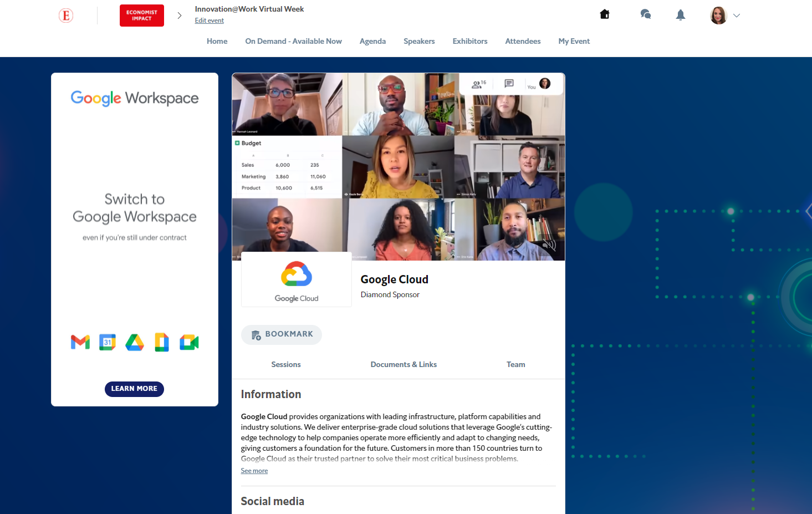
Task: Go to home via house icon
Action: pyautogui.click(x=605, y=14)
